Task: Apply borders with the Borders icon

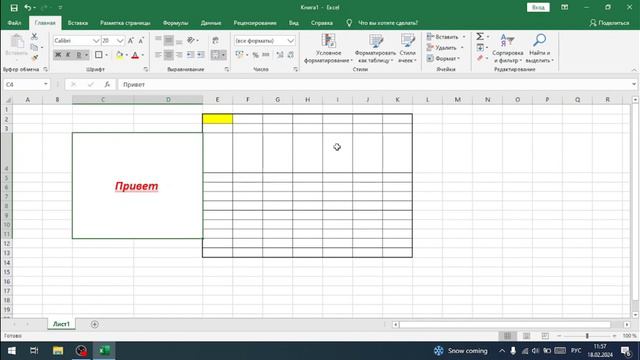Action: tap(99, 55)
